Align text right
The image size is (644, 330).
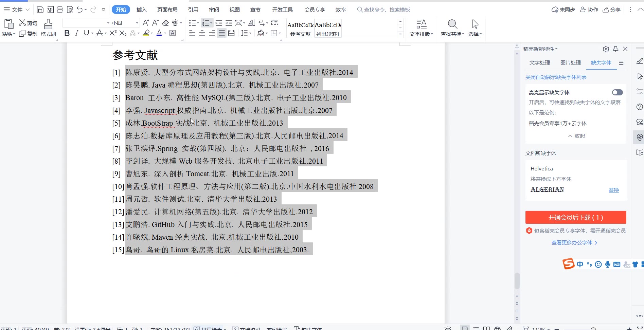[x=212, y=33]
